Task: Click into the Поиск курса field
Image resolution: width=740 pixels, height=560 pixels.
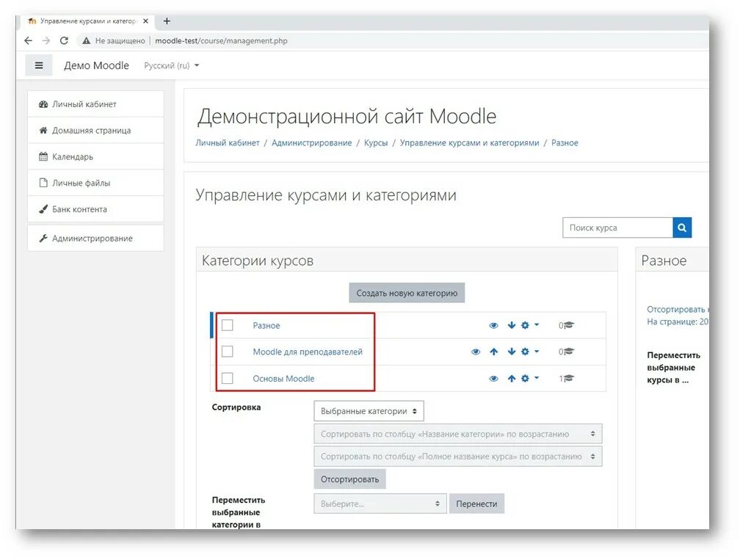Action: pos(618,228)
